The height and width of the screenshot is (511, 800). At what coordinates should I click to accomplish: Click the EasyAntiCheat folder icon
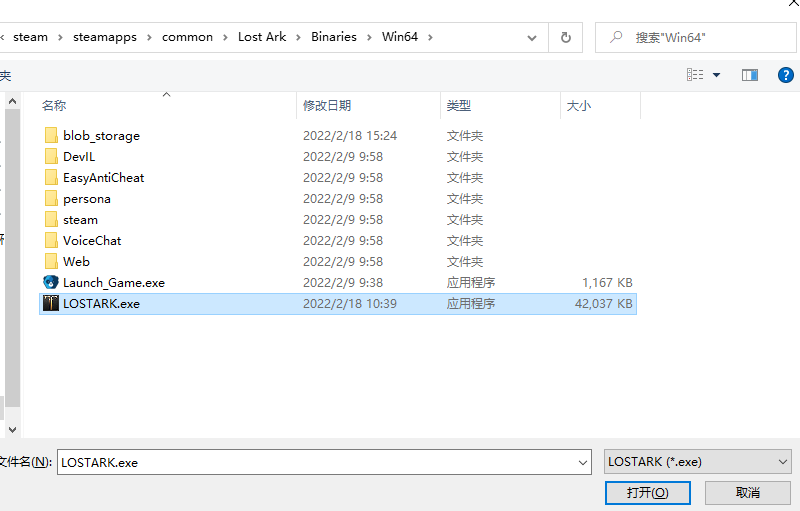tap(51, 178)
